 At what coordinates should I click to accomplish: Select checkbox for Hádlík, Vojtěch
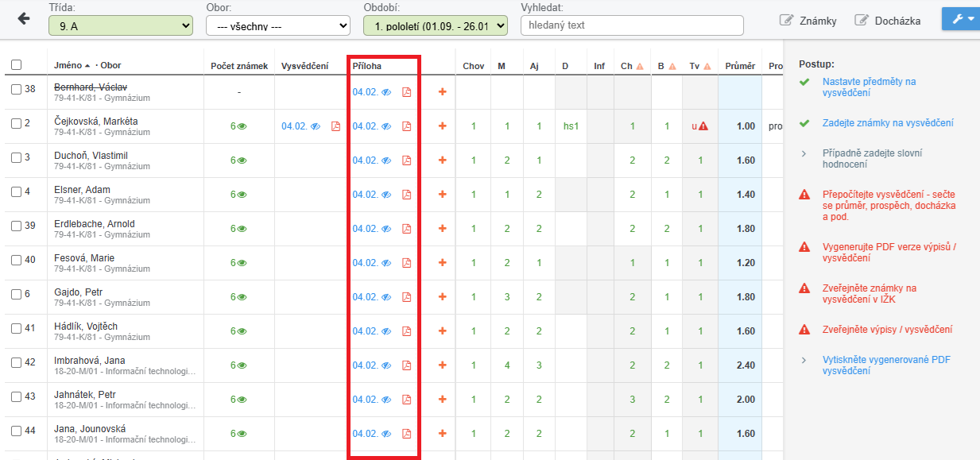pos(17,328)
